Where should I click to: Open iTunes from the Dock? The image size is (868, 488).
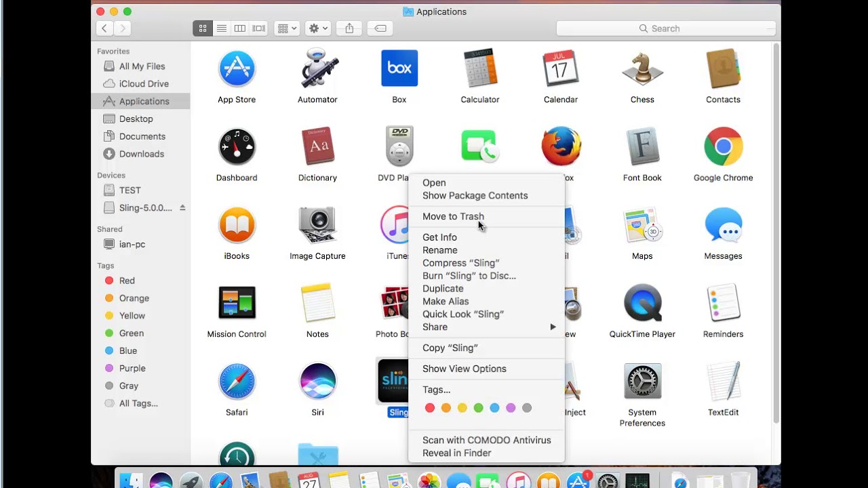pyautogui.click(x=518, y=481)
